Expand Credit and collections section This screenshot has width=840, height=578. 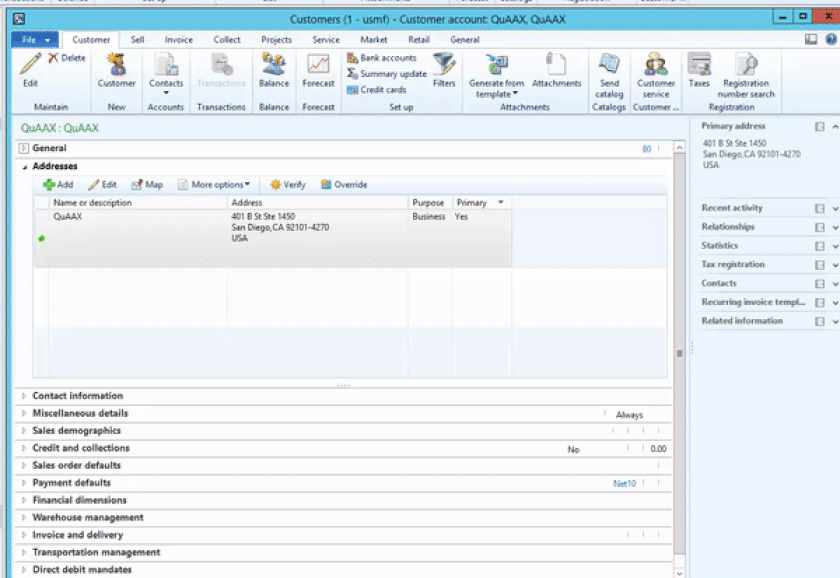24,448
